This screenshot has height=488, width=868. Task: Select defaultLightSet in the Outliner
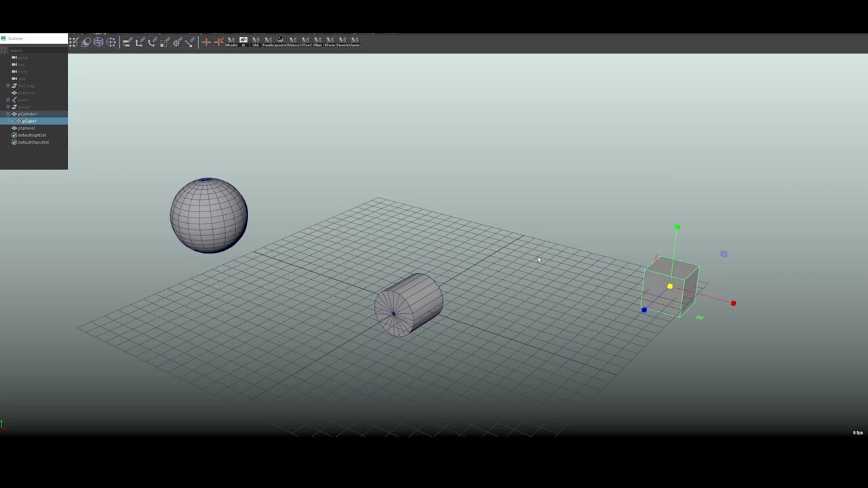click(x=32, y=135)
